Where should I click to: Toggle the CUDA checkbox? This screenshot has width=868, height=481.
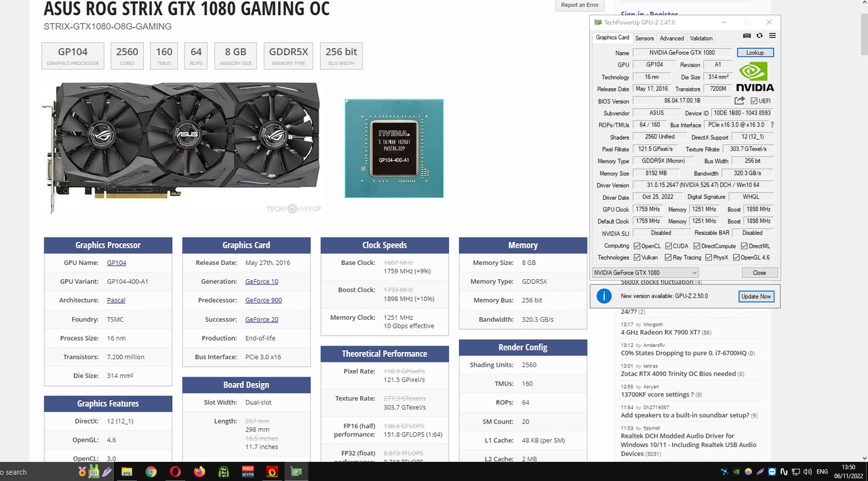(x=669, y=246)
